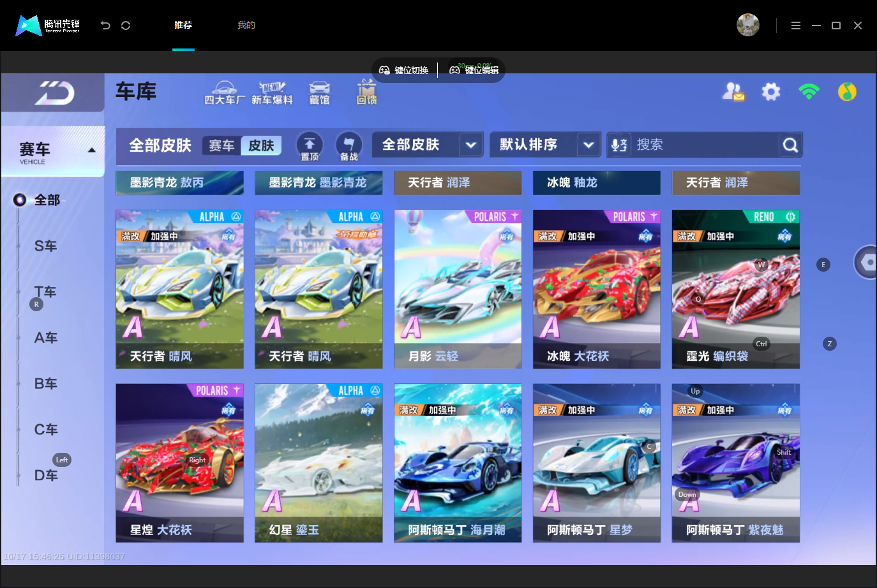Select the 阿斯顿马丁 海月潮 car card
877x588 pixels.
click(x=458, y=463)
